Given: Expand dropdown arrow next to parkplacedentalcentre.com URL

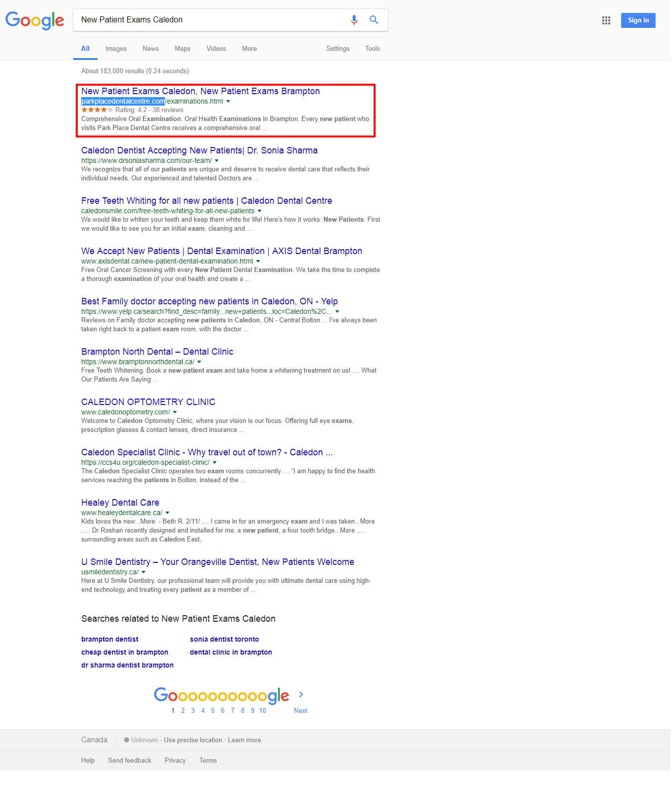Looking at the screenshot, I should [228, 102].
